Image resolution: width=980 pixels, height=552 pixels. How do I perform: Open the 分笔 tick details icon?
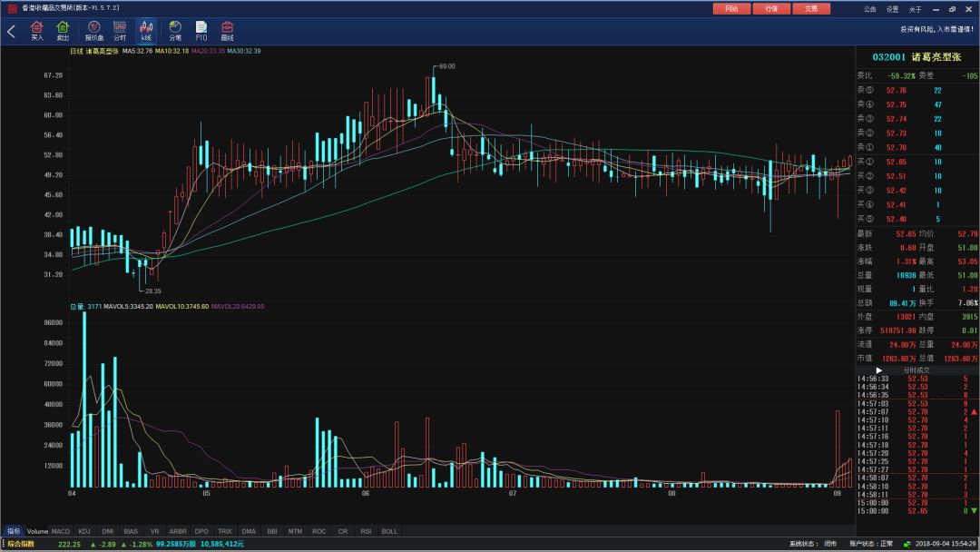tap(175, 31)
